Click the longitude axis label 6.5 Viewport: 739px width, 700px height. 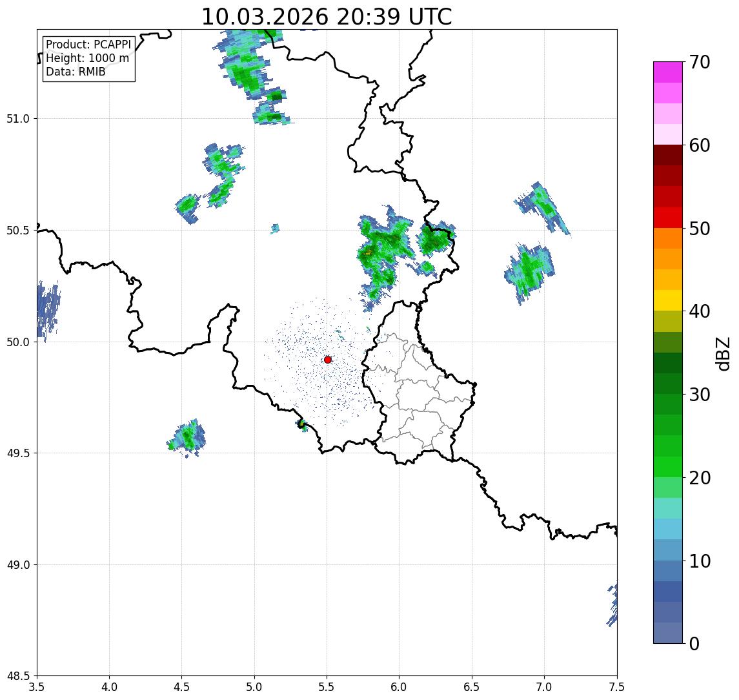pyautogui.click(x=472, y=686)
